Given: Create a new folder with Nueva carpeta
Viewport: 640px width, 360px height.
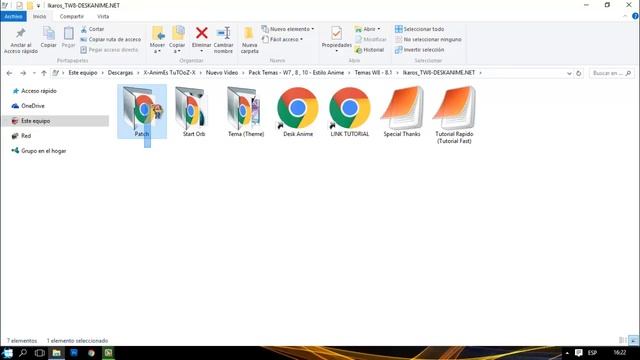Looking at the screenshot, I should [249, 40].
